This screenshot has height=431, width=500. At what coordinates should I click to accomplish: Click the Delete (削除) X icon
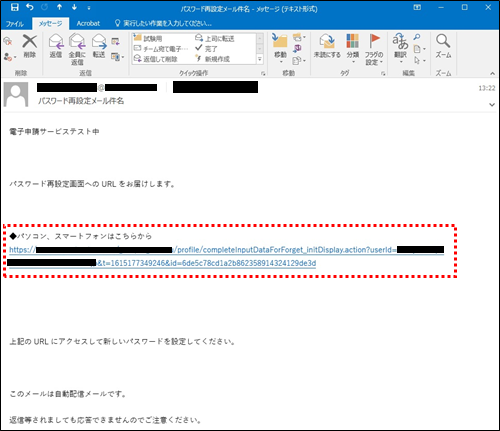pyautogui.click(x=30, y=42)
